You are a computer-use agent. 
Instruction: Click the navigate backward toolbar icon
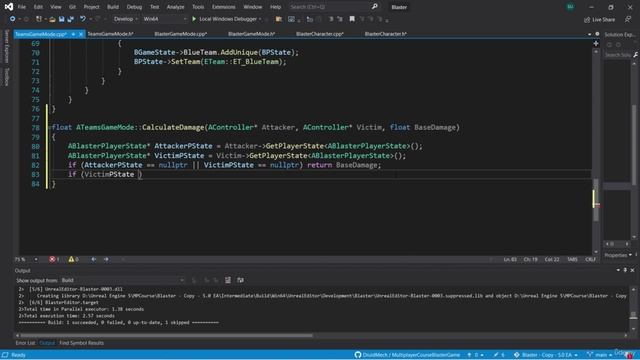tap(12, 19)
